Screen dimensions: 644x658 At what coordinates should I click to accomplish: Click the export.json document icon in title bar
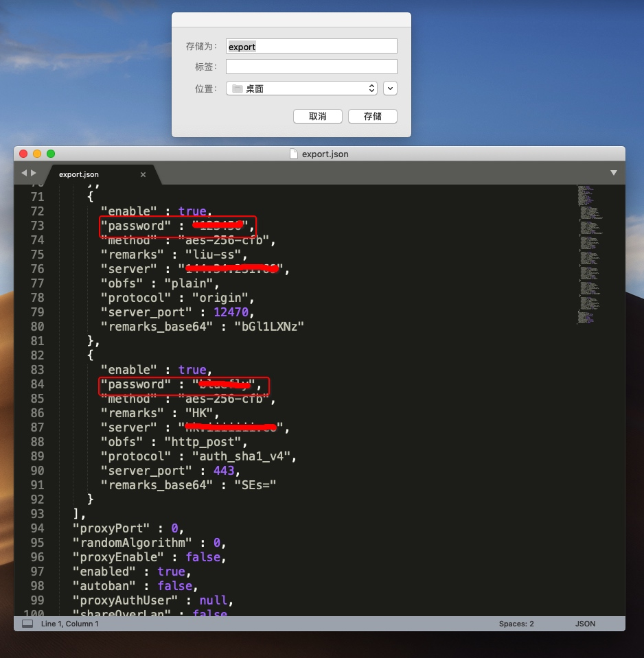[294, 154]
